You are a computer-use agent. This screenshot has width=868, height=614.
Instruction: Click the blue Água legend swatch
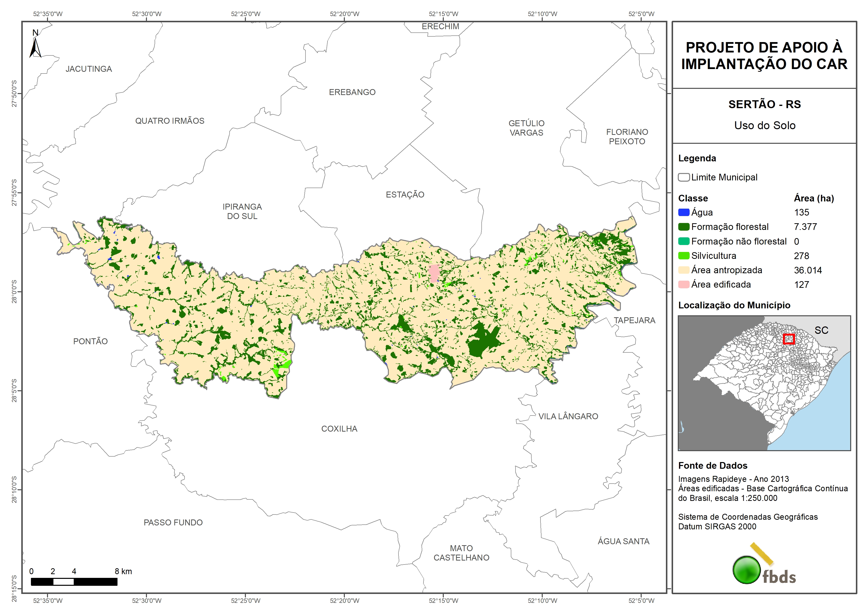pos(683,212)
